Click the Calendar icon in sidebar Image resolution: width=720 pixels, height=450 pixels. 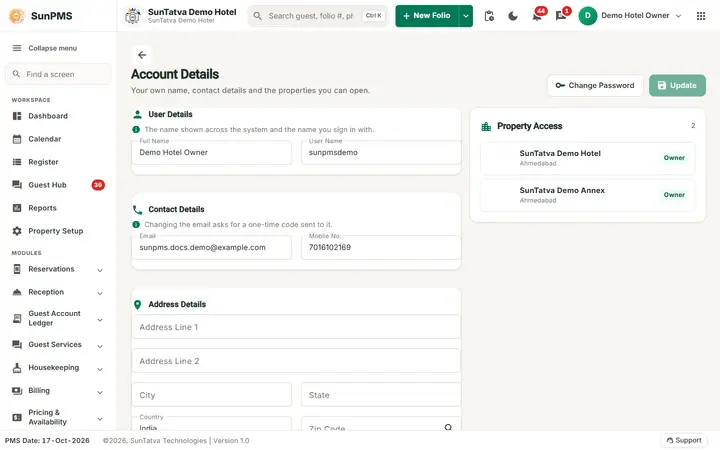click(17, 139)
